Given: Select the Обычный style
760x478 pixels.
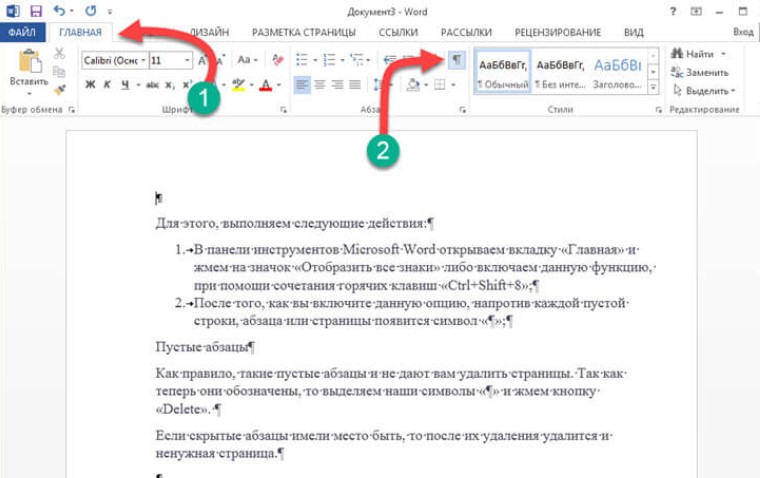Looking at the screenshot, I should point(503,72).
